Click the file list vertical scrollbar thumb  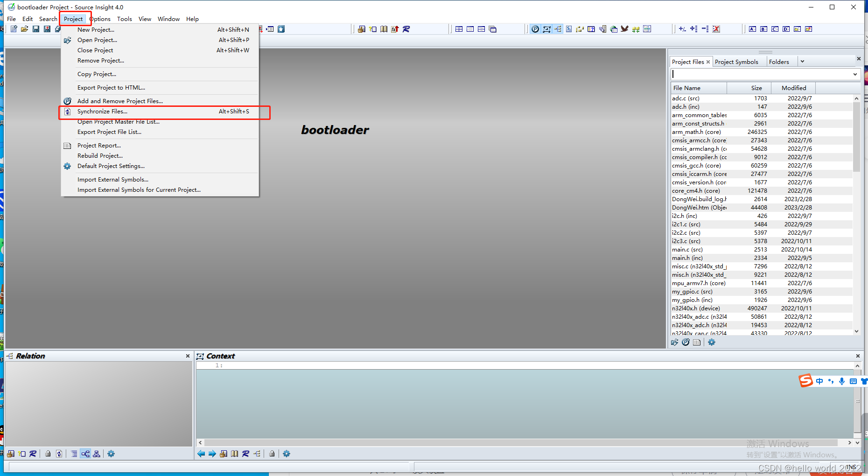click(x=856, y=137)
